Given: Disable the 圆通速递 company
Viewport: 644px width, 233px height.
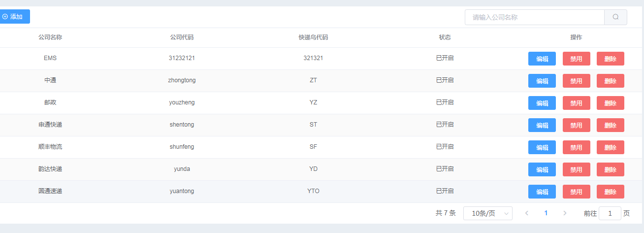Looking at the screenshot, I should pyautogui.click(x=577, y=192).
